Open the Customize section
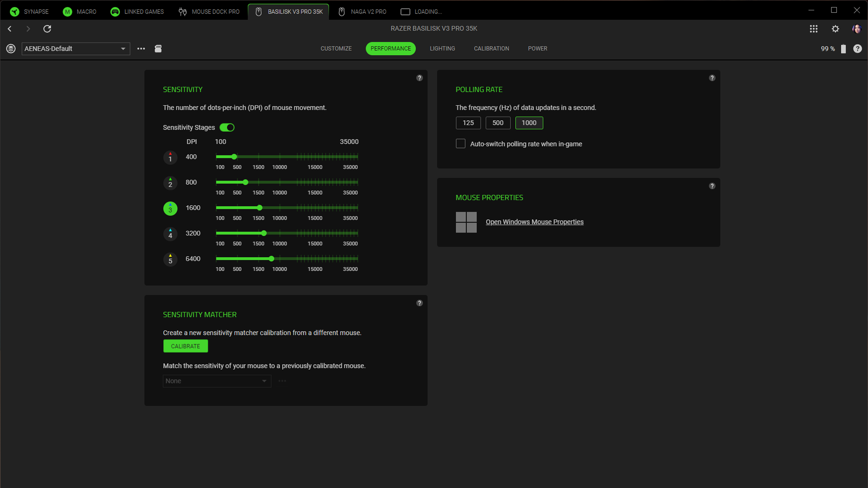 (336, 49)
